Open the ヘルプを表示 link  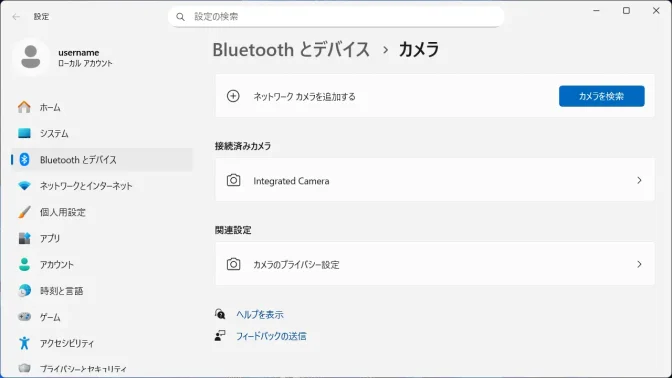(260, 315)
